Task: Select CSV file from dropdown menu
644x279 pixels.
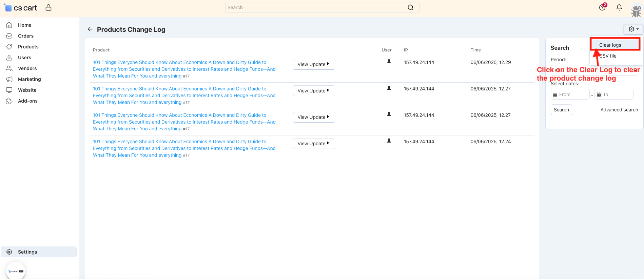Action: click(x=608, y=56)
